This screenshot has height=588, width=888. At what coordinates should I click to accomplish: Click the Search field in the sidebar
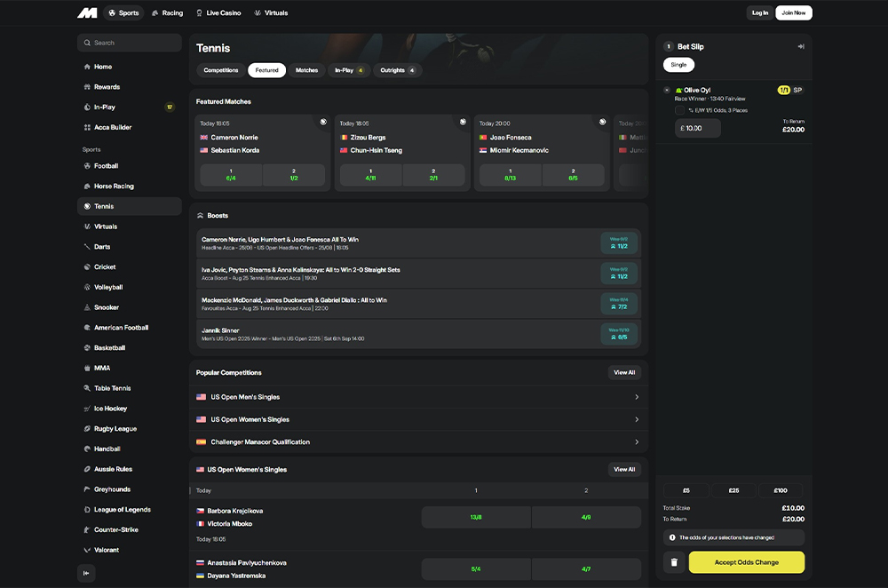point(129,43)
